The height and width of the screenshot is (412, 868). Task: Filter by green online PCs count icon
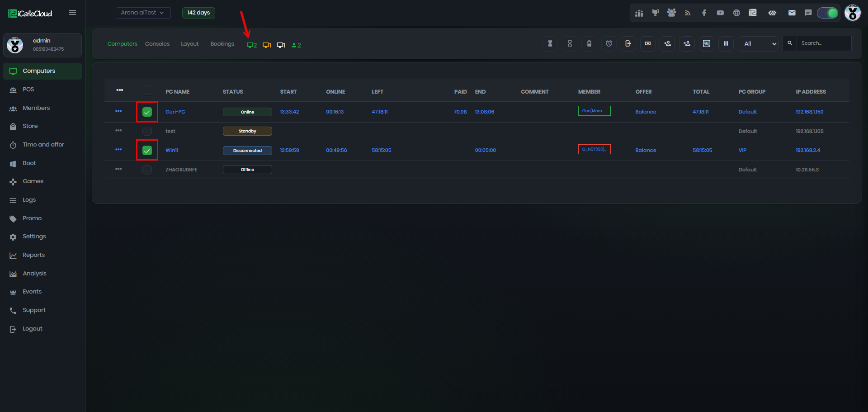click(x=252, y=45)
